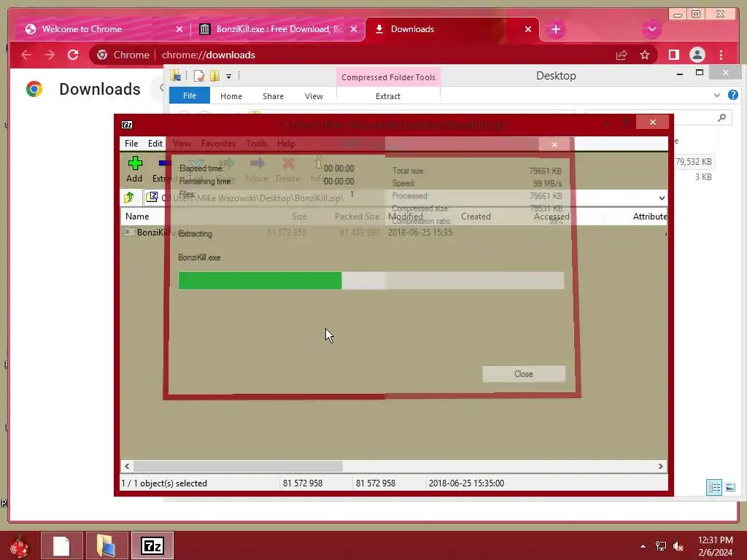Close the Welcome to Chrome tab

click(x=179, y=29)
